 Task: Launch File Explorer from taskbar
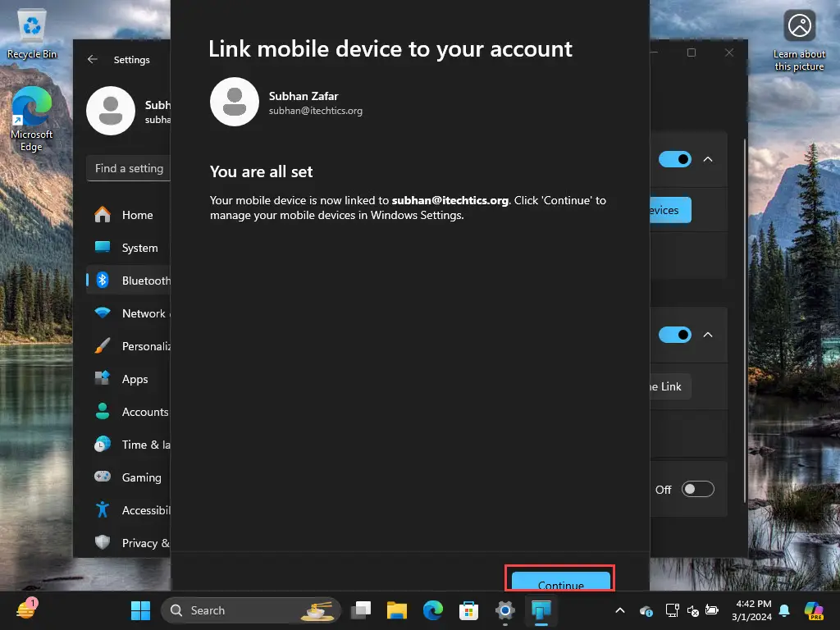click(x=397, y=610)
